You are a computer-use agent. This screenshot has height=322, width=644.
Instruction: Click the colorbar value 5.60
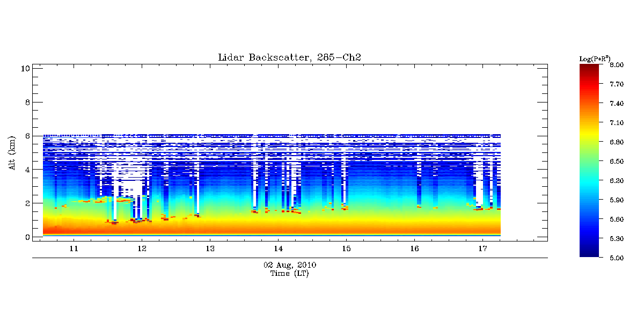(x=617, y=219)
